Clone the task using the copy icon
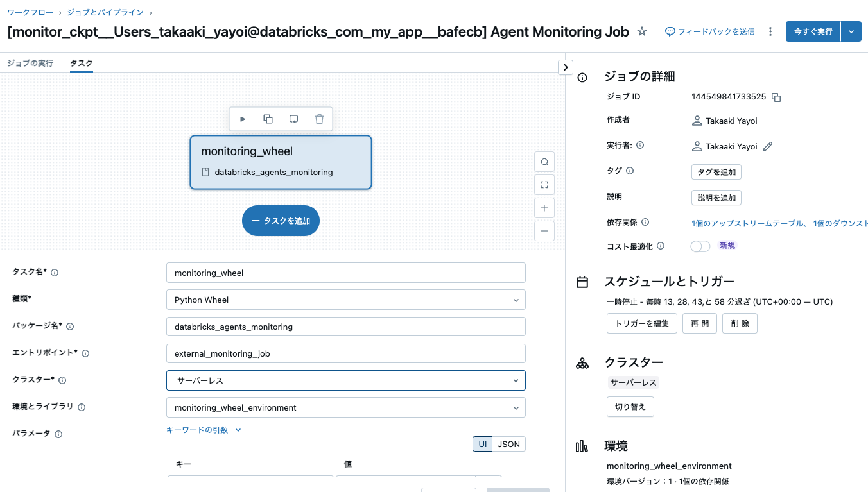The width and height of the screenshot is (868, 492). pos(268,119)
